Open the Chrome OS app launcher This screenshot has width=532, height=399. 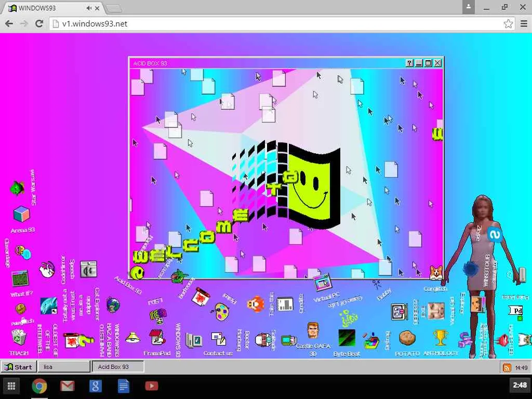(x=11, y=386)
